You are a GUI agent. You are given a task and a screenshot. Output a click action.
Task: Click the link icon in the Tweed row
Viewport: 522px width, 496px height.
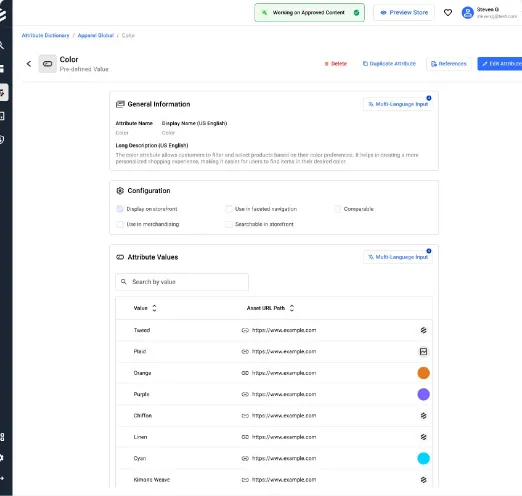(245, 330)
